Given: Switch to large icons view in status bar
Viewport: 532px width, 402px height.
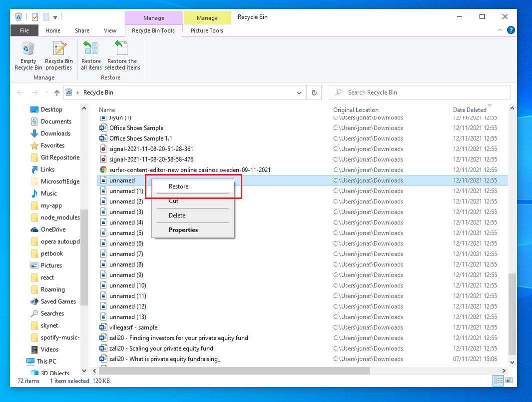Looking at the screenshot, I should (x=509, y=381).
